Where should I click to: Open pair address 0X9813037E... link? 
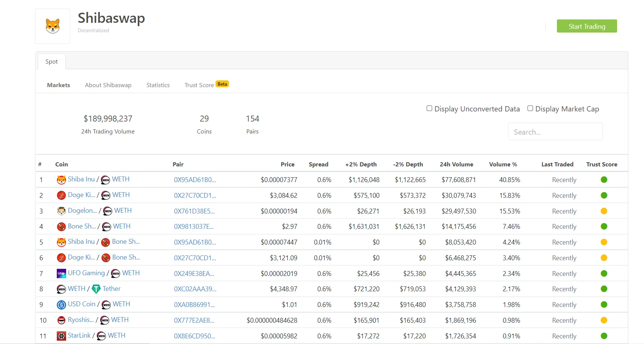(194, 227)
